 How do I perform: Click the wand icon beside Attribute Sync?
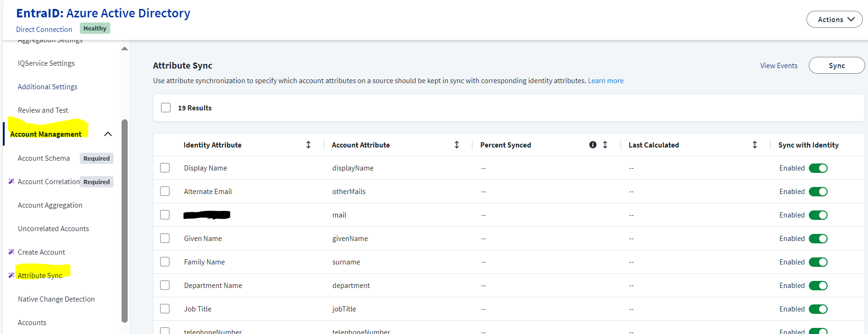click(x=11, y=275)
